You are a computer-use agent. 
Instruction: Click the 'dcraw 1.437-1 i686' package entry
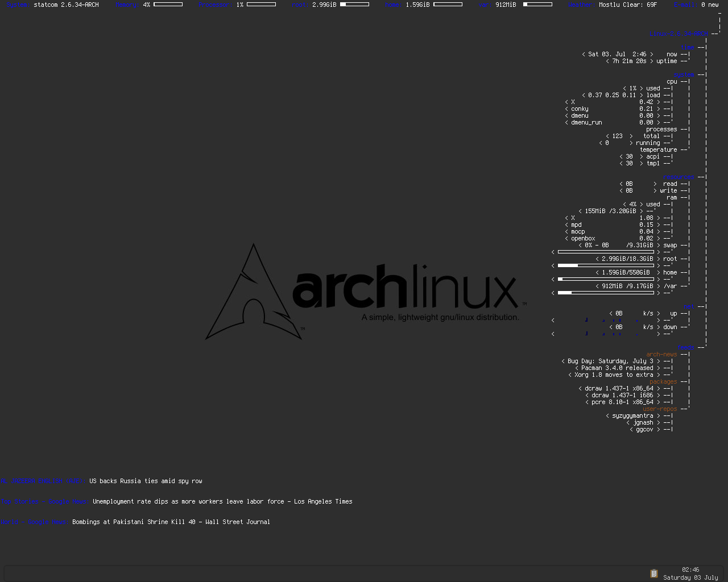[x=622, y=396]
